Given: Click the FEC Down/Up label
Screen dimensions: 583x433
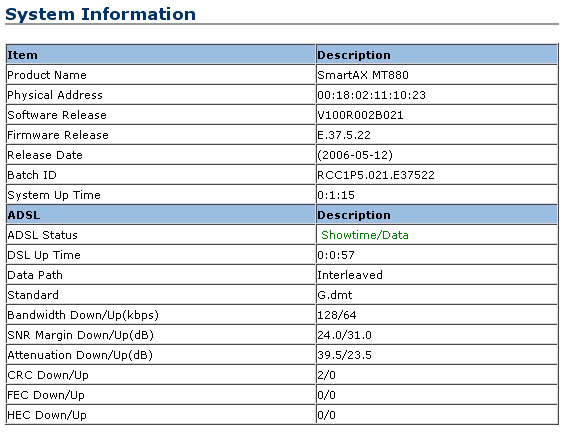Looking at the screenshot, I should pos(46,395).
